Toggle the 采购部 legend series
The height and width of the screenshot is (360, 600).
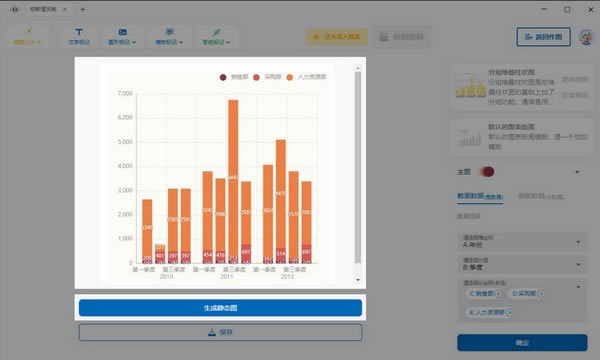click(x=267, y=77)
